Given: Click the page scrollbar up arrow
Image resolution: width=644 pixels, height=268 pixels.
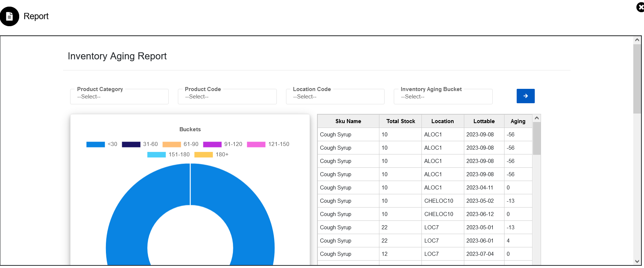Looking at the screenshot, I should (637, 40).
